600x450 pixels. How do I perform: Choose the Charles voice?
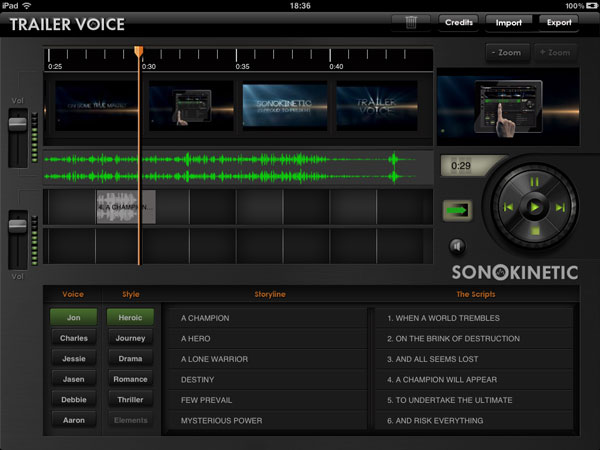click(73, 338)
